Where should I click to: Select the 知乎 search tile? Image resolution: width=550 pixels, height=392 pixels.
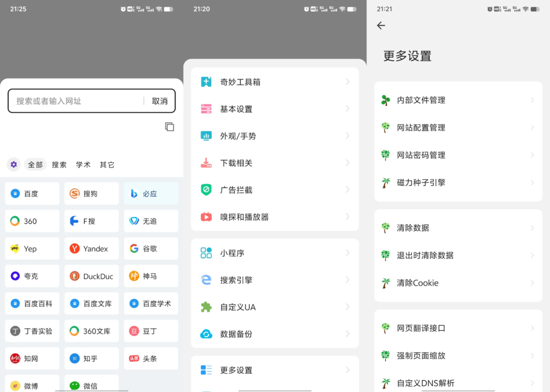click(x=91, y=359)
